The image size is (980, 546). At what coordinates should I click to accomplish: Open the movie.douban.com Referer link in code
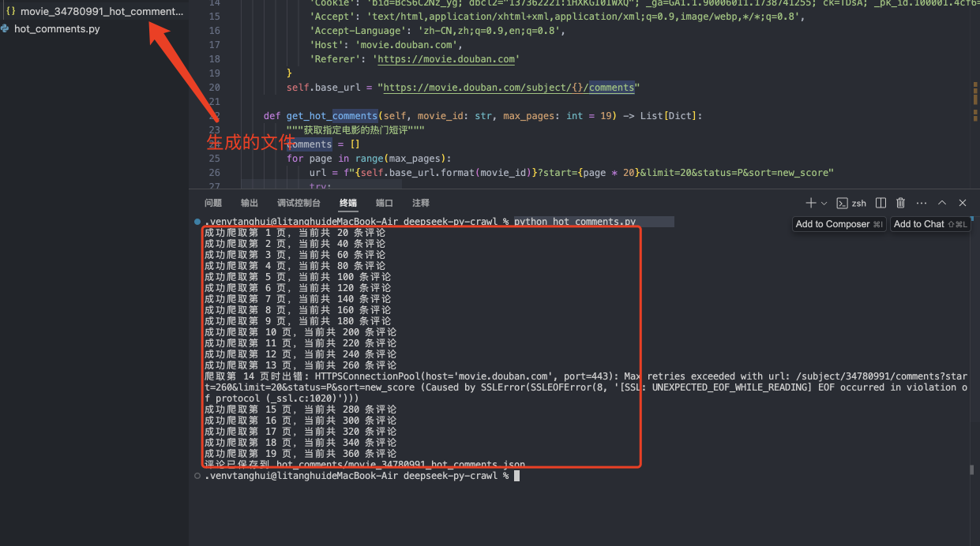tap(448, 59)
